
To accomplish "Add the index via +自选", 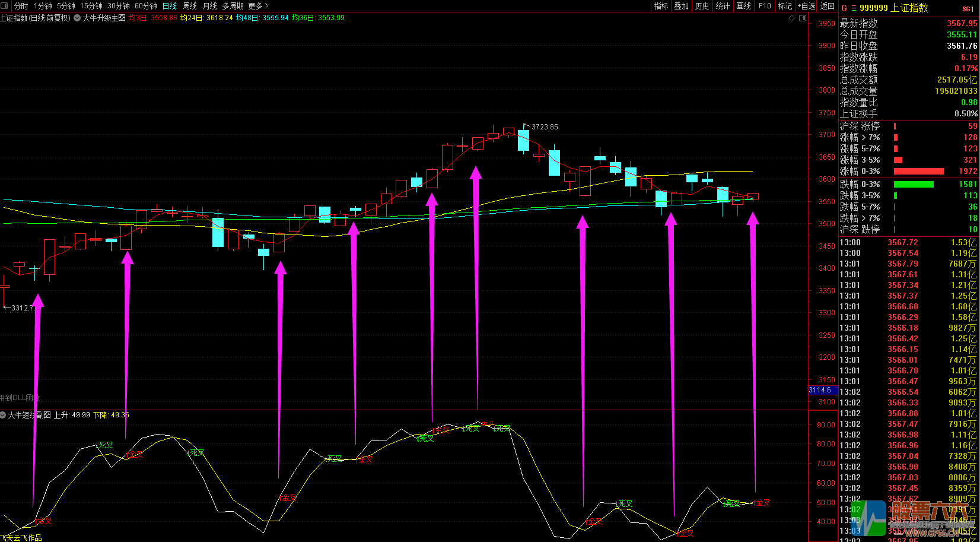I will coord(806,6).
